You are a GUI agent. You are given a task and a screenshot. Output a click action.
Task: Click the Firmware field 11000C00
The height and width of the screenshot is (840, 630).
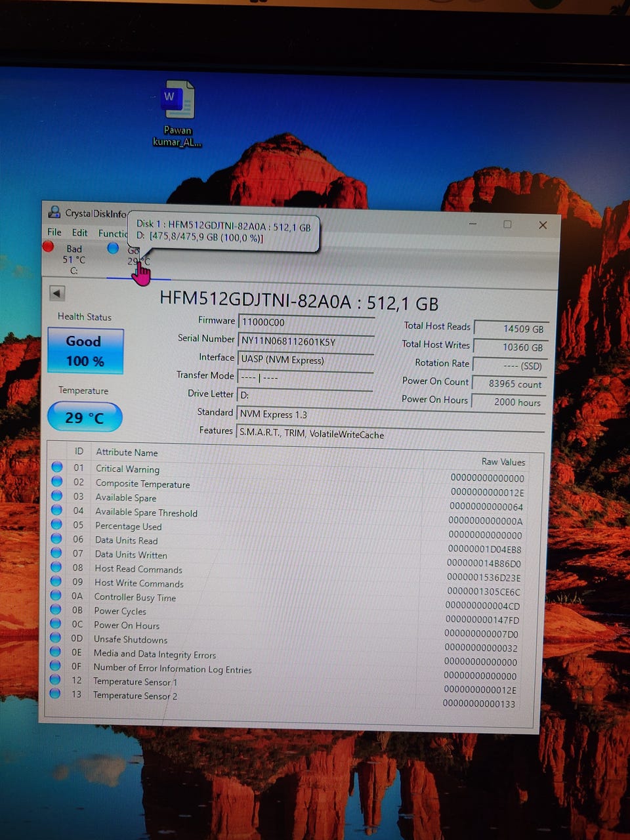coord(306,323)
